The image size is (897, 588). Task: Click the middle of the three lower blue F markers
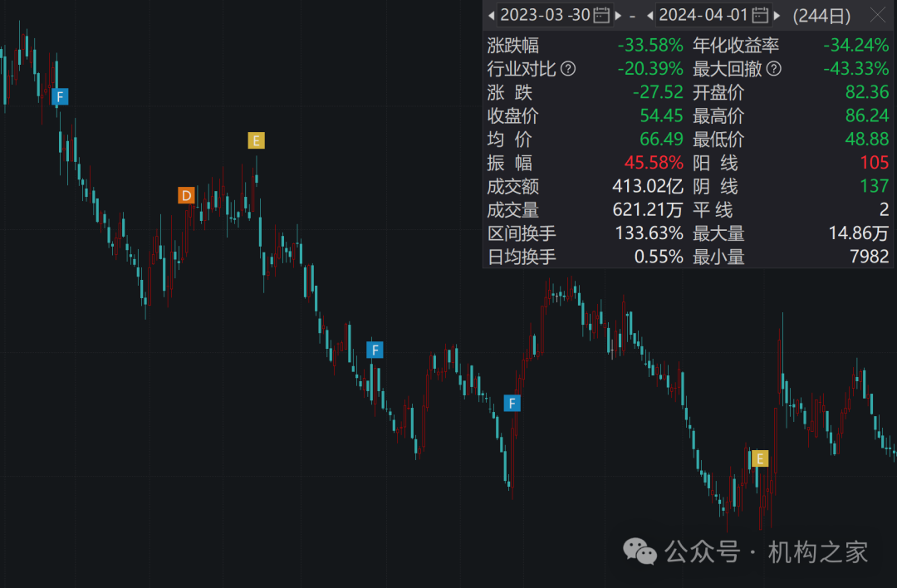click(x=375, y=350)
